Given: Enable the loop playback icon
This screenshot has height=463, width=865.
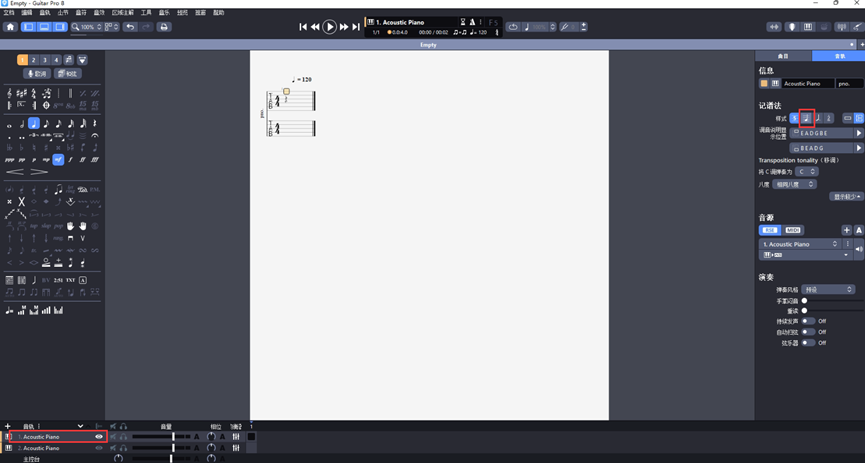Looking at the screenshot, I should 513,27.
